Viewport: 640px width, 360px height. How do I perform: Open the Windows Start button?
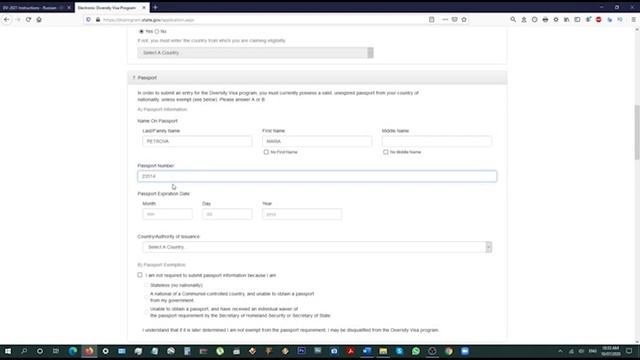8,351
